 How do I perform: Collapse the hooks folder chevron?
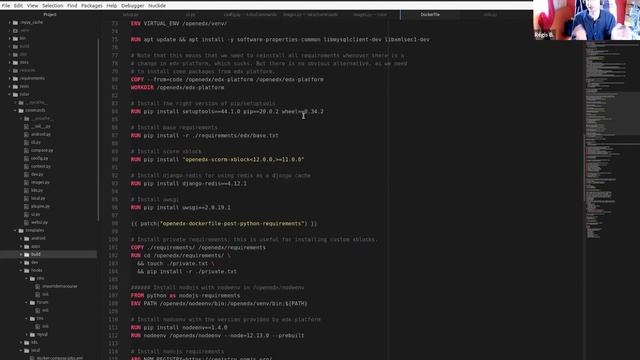tap(21, 270)
